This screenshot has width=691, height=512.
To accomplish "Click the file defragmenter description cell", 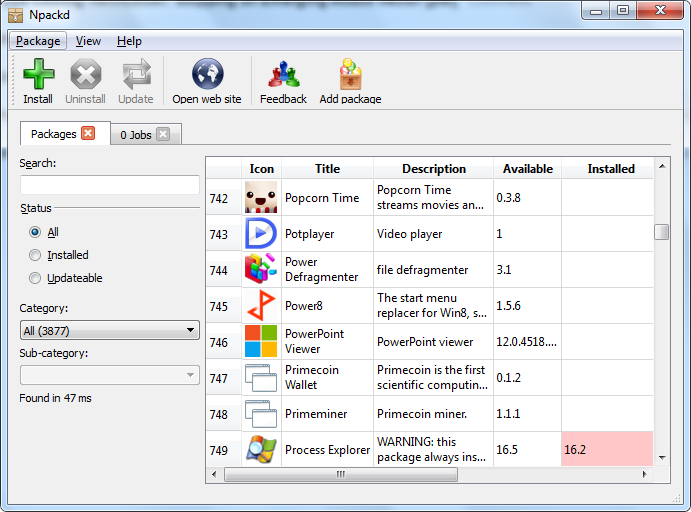I will click(434, 269).
